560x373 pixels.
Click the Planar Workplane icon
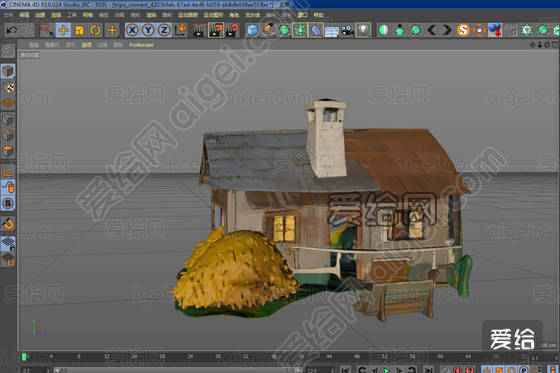[8, 260]
